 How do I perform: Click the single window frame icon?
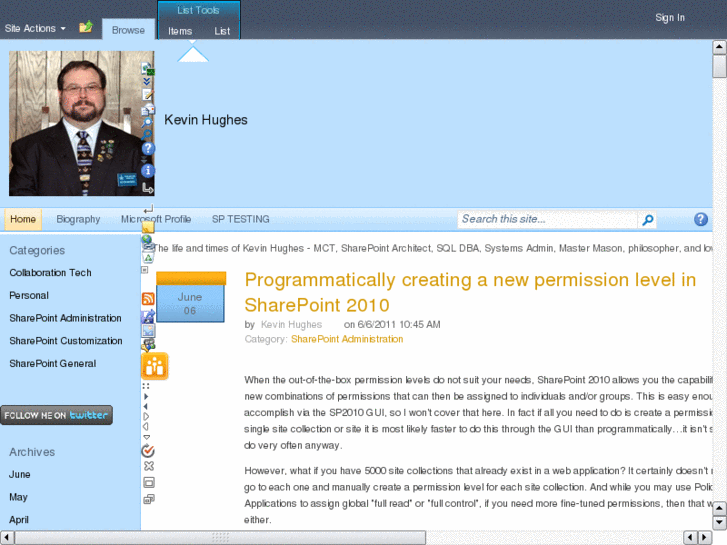(x=149, y=482)
